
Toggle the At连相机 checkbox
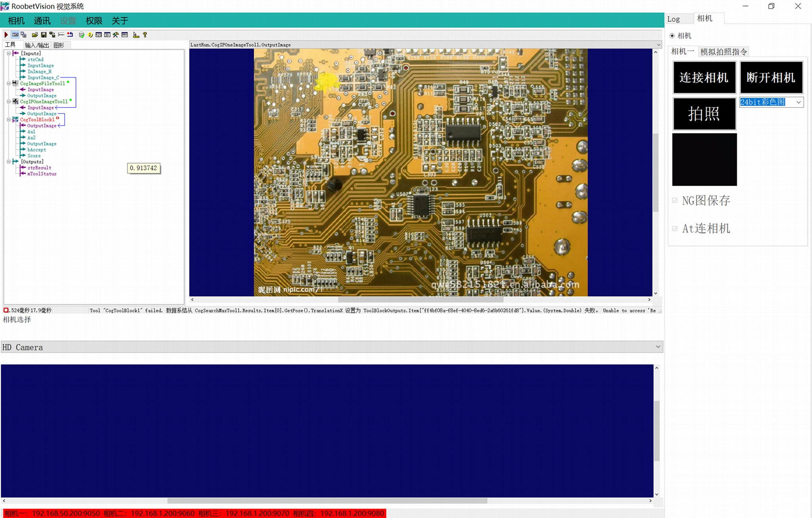(675, 228)
